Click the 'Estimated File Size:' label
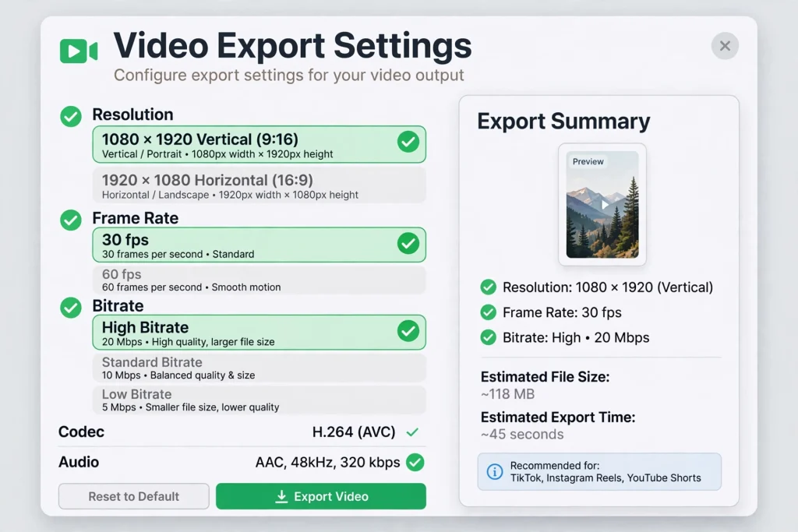Screen dimensions: 798x532 point(545,377)
